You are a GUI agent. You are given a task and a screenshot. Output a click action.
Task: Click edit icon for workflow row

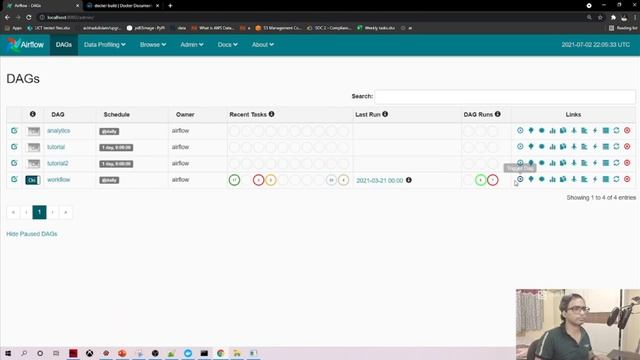point(14,179)
